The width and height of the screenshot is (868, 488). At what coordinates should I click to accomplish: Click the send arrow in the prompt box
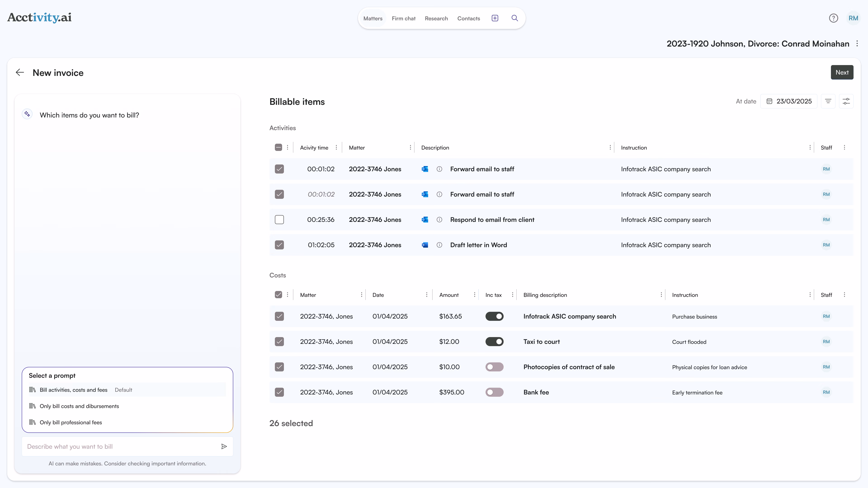[224, 446]
